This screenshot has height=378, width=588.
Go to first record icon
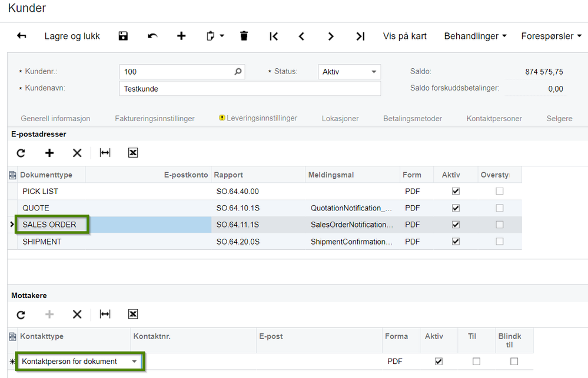coord(274,36)
